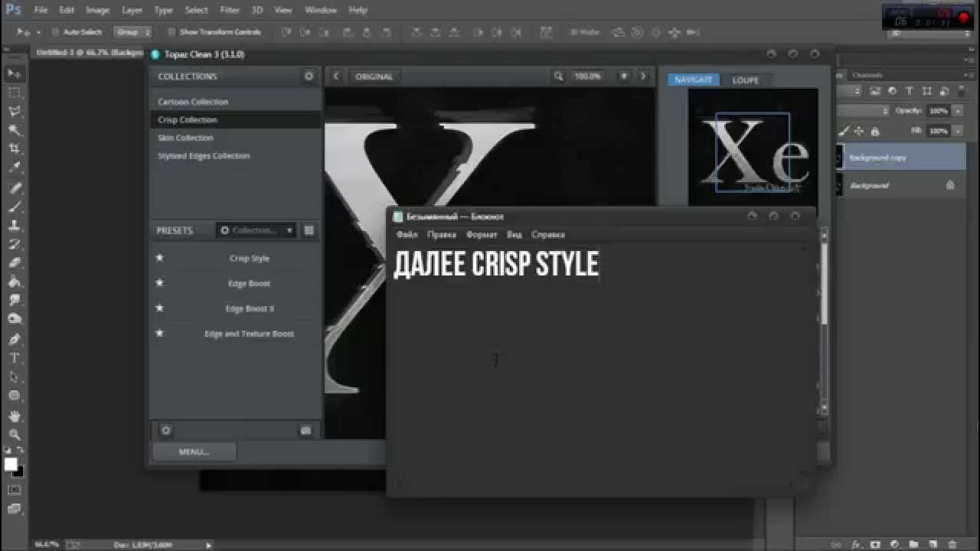Open the Auto-Select Group dropdown
Screen dimensions: 980x551
(x=132, y=32)
